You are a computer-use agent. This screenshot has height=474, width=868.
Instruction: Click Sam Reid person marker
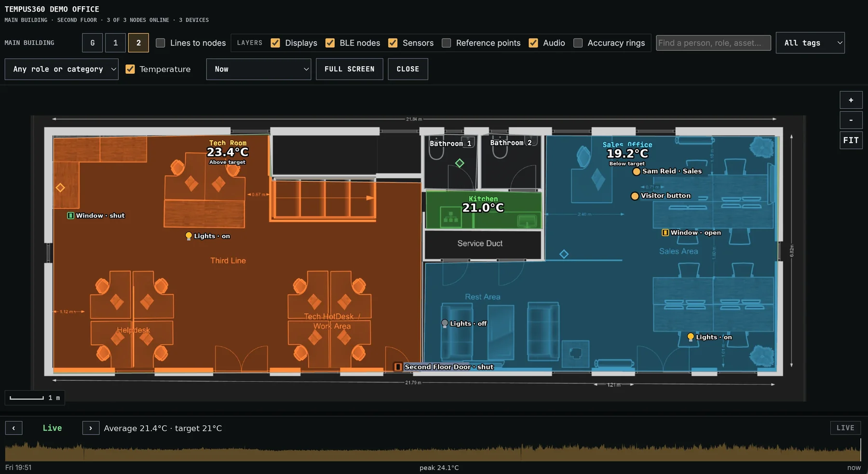(x=637, y=171)
